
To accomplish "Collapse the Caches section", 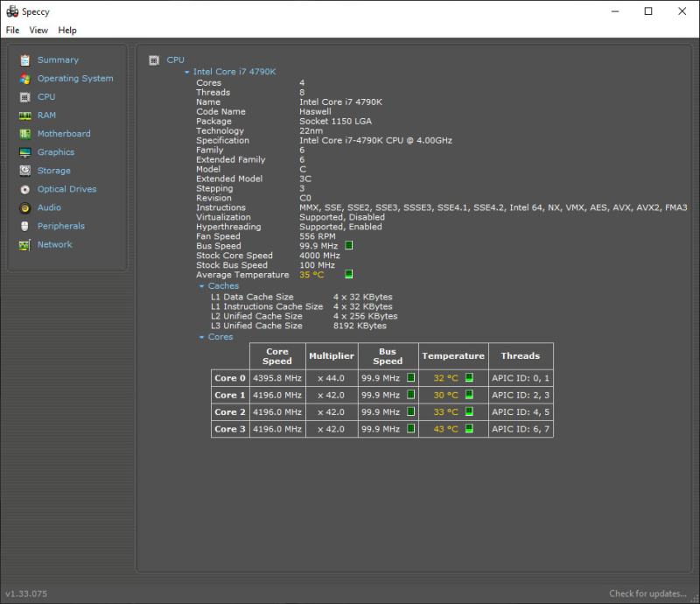I will pos(201,286).
